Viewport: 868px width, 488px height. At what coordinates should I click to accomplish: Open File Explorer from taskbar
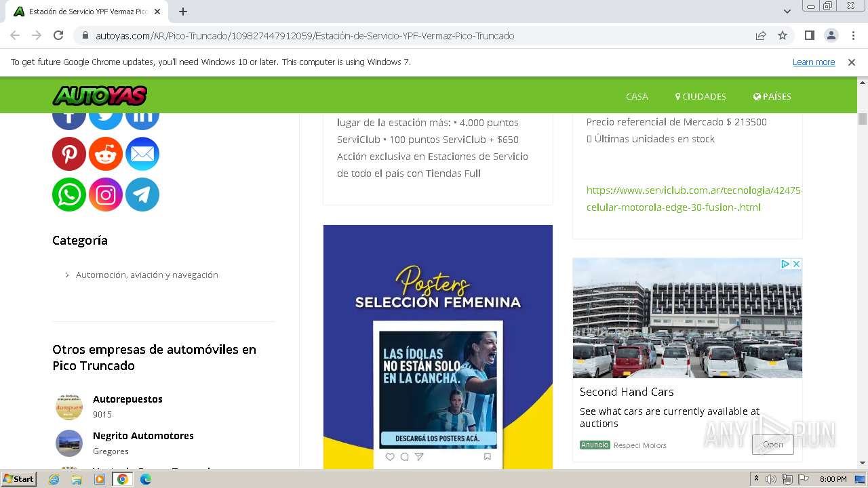coord(77,479)
